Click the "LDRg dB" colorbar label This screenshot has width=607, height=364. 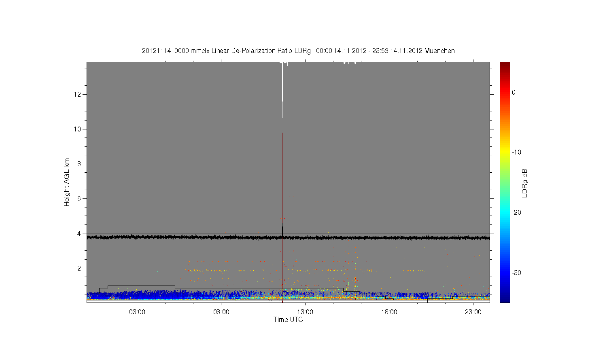pyautogui.click(x=524, y=183)
